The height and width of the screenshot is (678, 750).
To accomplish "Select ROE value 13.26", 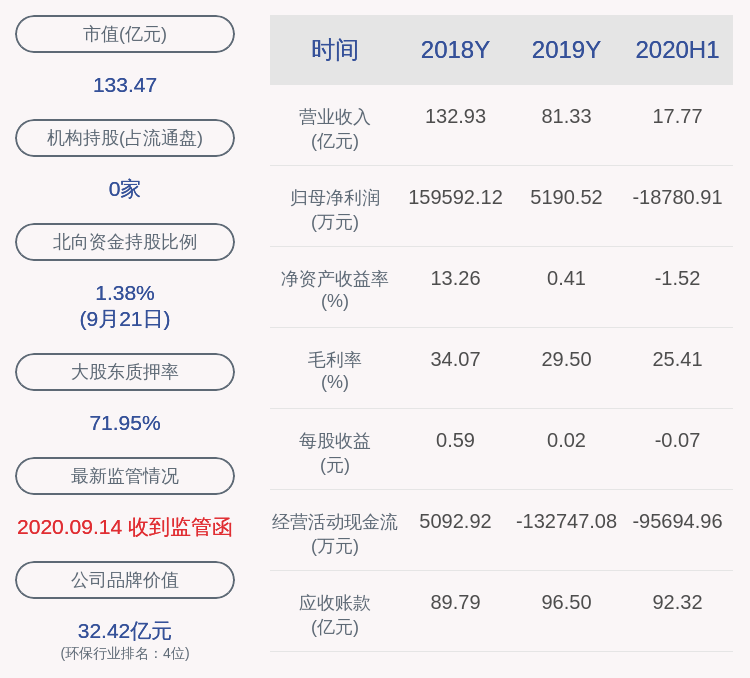I will tap(455, 278).
